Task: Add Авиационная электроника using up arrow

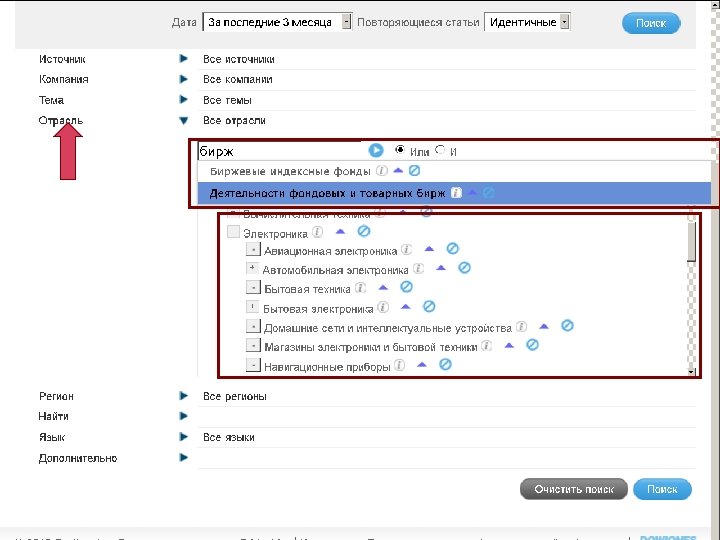Action: (x=429, y=249)
